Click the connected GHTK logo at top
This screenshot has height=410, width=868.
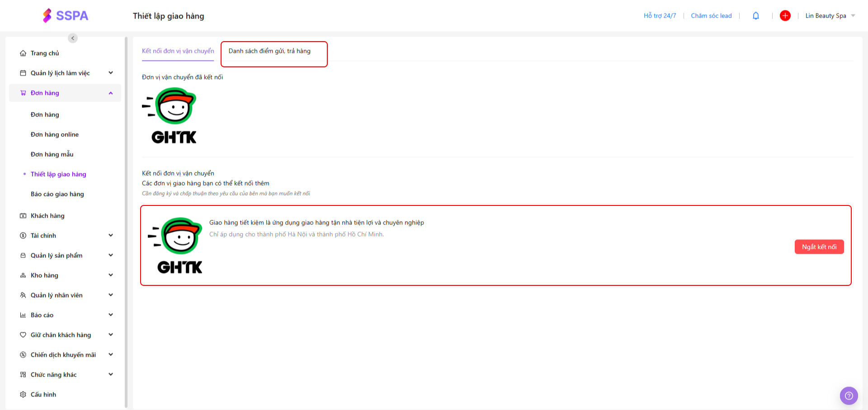tap(170, 116)
